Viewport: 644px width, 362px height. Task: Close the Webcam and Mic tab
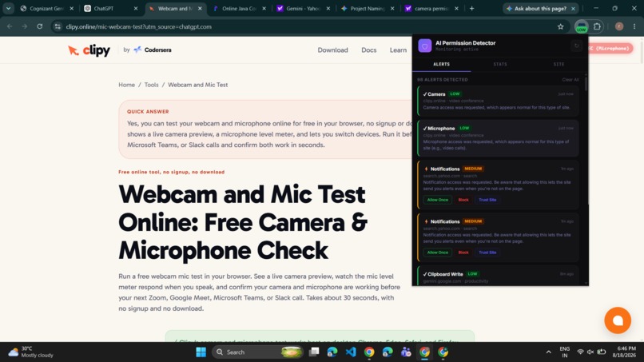pos(200,8)
